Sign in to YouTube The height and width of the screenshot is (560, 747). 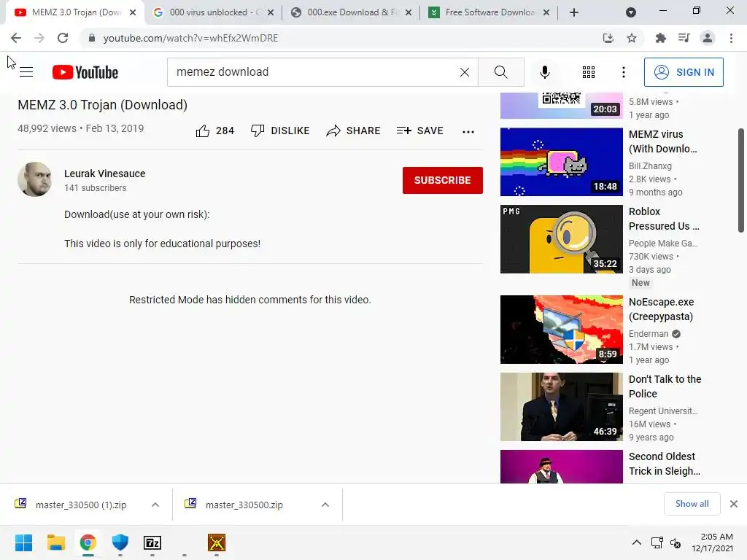684,72
